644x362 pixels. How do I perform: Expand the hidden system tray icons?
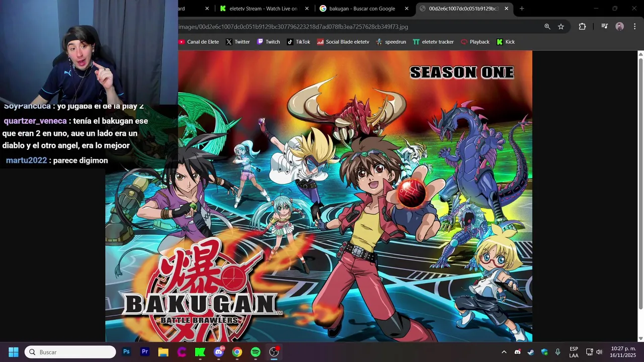click(x=504, y=352)
